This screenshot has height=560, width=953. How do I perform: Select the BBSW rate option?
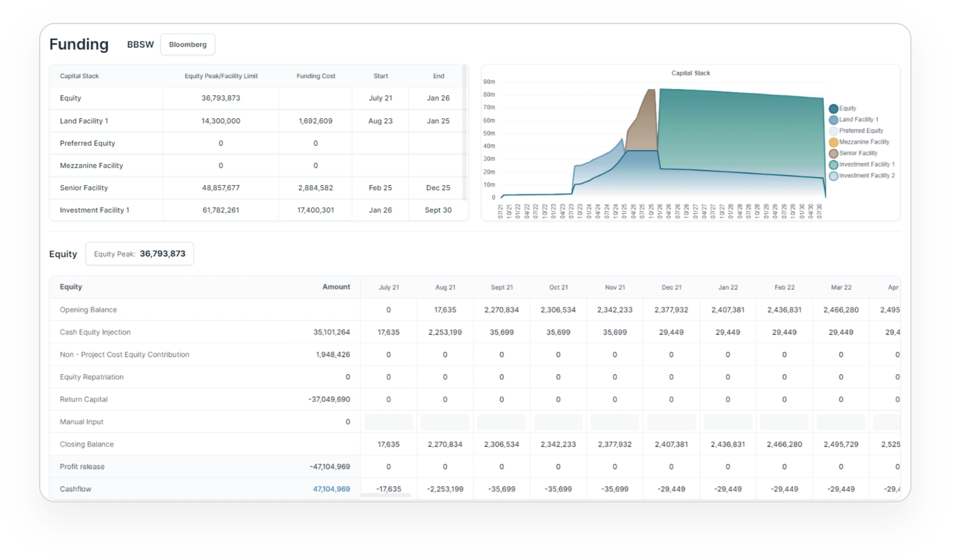click(x=140, y=45)
